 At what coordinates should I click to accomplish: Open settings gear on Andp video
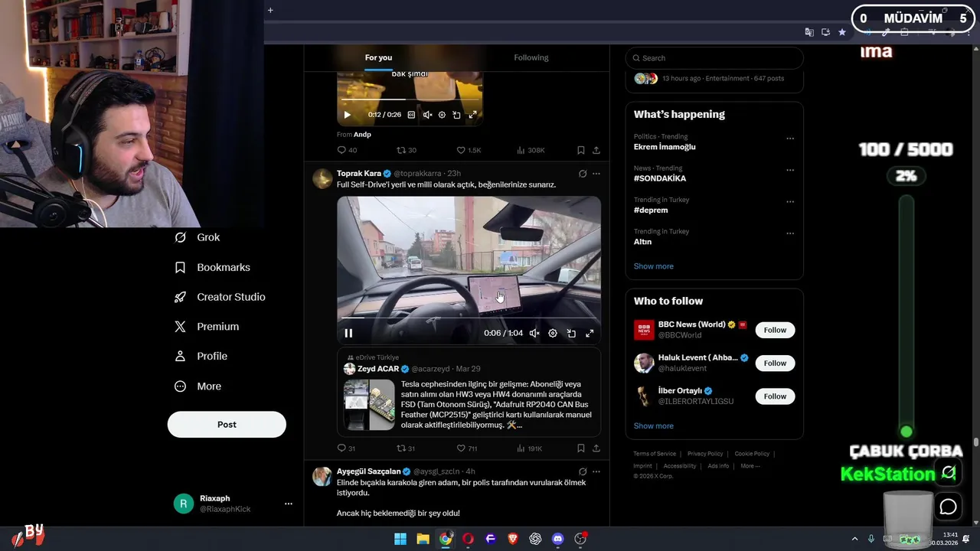point(442,115)
